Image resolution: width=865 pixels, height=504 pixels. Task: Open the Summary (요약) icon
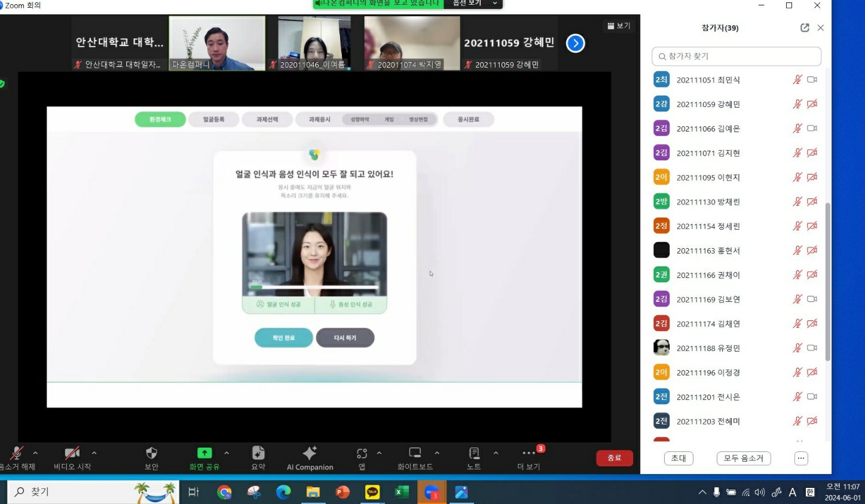[x=258, y=453]
